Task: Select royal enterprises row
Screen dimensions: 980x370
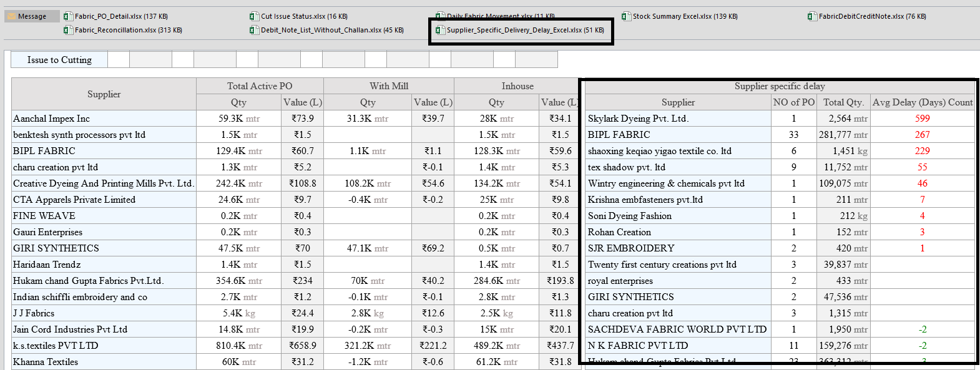Action: click(678, 281)
